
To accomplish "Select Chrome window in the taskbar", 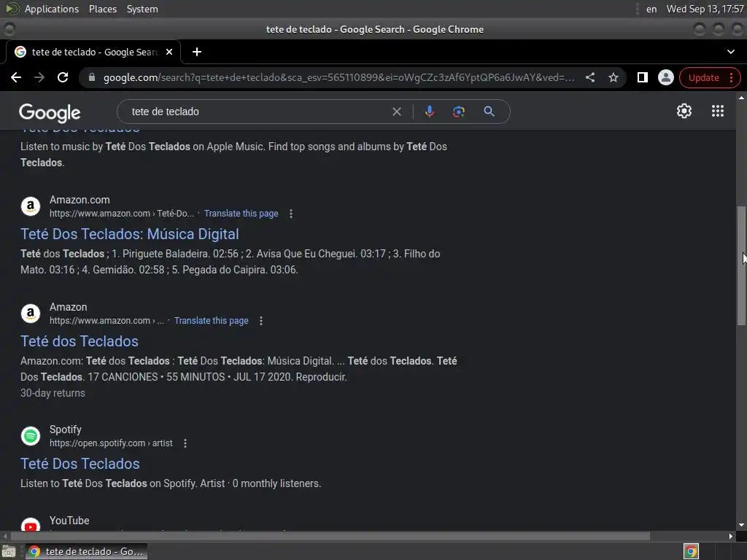I will tap(86, 551).
